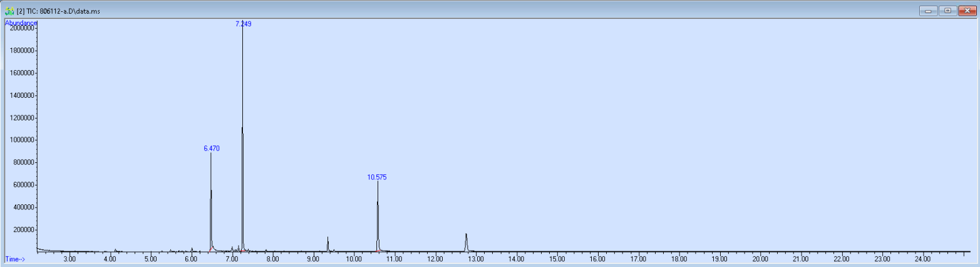Click the Abundance axis label
Viewport: 980px width, 267px height.
coord(21,23)
